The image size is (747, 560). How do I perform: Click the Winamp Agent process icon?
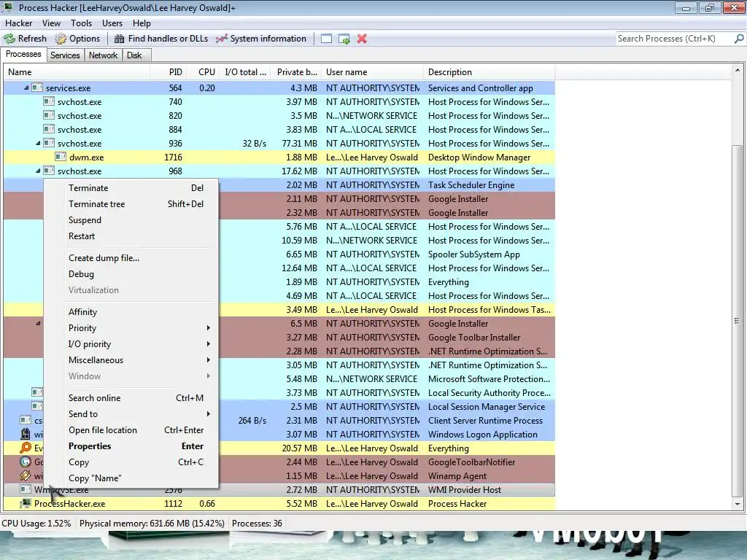click(26, 475)
